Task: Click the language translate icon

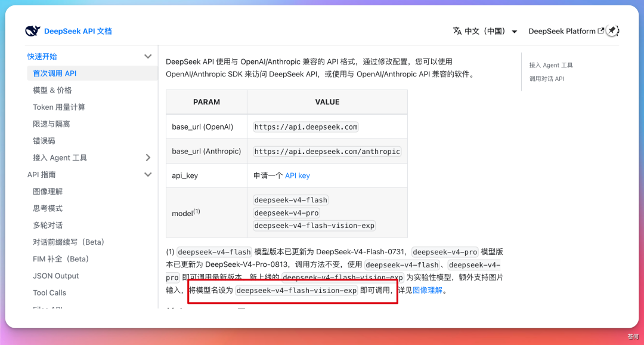Action: [457, 31]
